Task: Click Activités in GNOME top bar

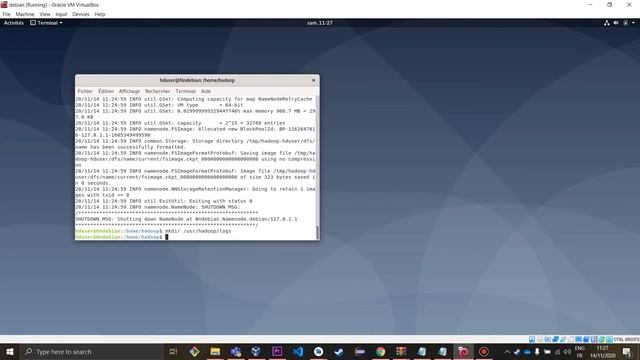Action: (13, 23)
